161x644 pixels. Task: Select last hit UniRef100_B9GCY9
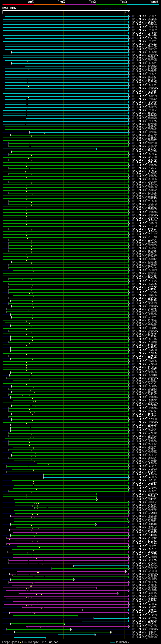[144, 637]
